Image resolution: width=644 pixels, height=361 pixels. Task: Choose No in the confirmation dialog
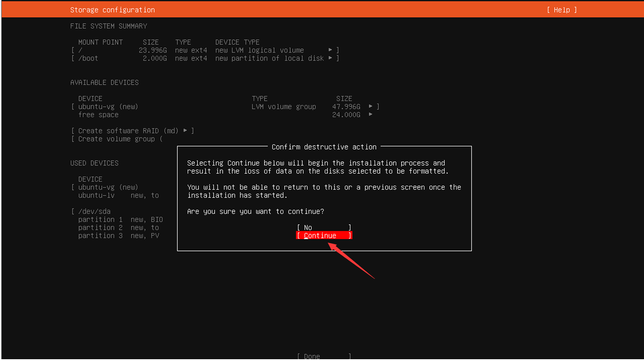324,227
